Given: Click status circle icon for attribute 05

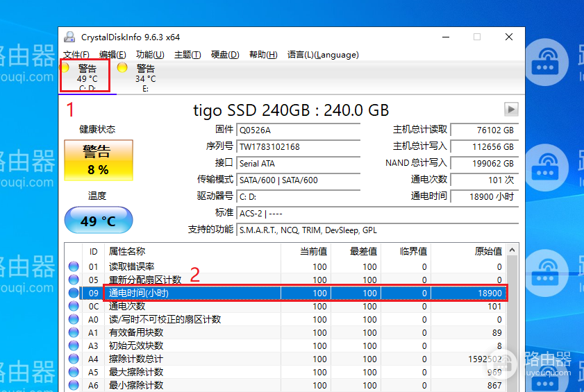Looking at the screenshot, I should [x=74, y=280].
